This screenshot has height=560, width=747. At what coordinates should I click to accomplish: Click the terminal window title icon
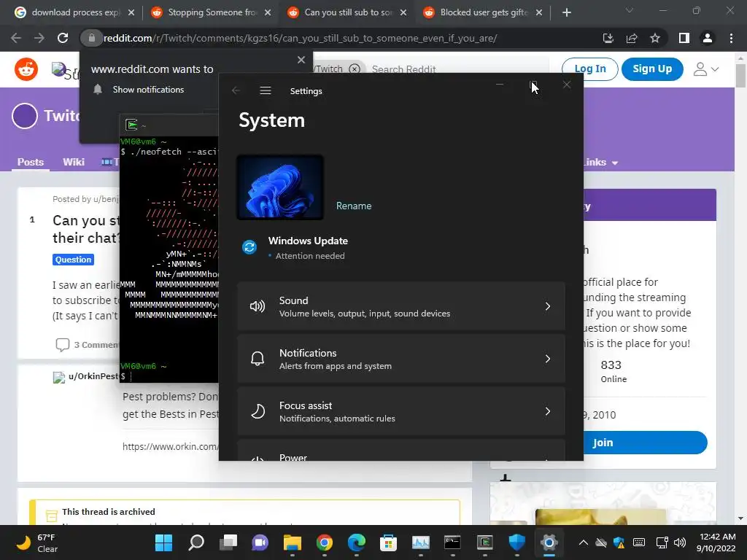point(131,125)
